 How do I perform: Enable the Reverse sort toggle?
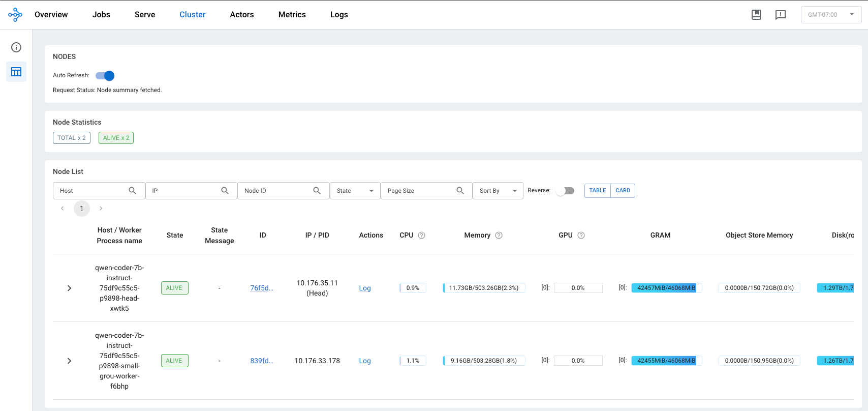[x=565, y=191]
